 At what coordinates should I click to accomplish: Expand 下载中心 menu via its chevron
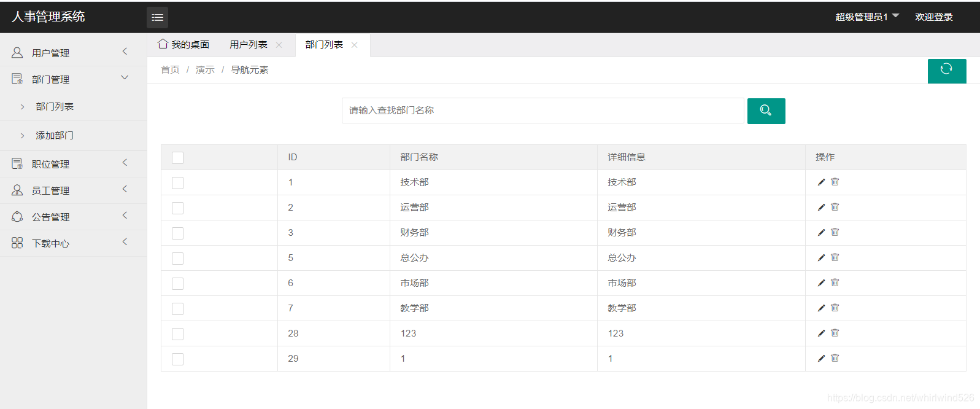(125, 242)
